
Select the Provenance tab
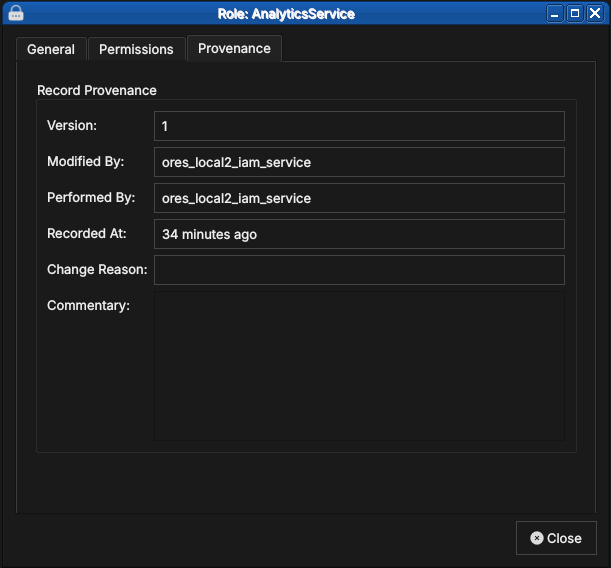[x=234, y=48]
